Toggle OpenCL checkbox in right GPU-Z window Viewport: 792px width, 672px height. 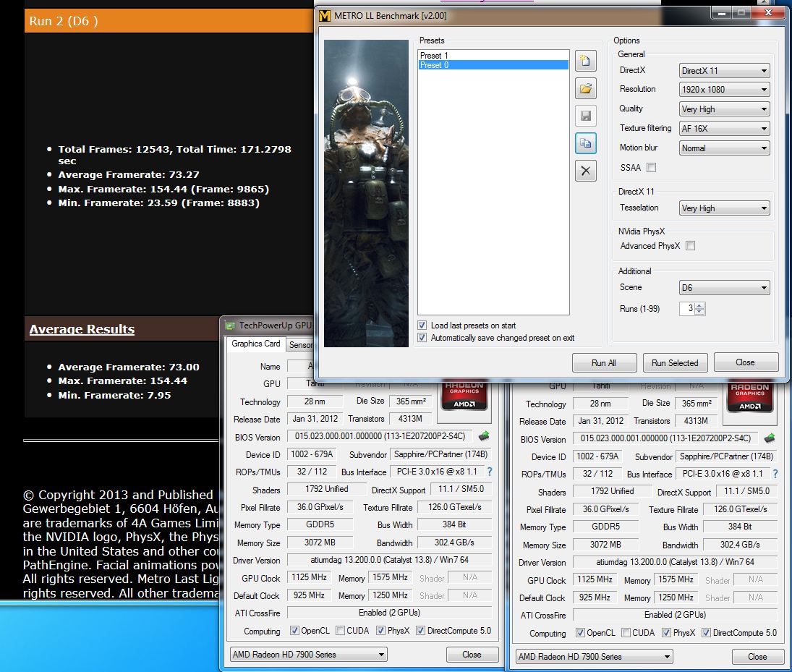[580, 633]
